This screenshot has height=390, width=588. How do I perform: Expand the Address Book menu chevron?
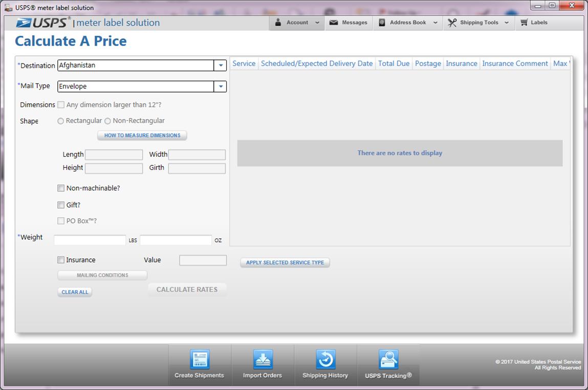(x=435, y=23)
